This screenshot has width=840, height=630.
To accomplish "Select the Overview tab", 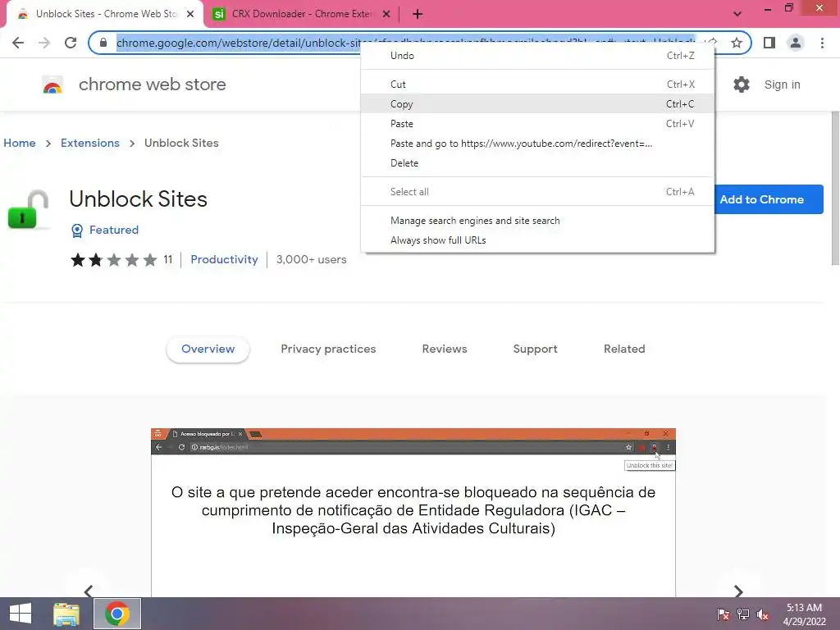I will (208, 349).
